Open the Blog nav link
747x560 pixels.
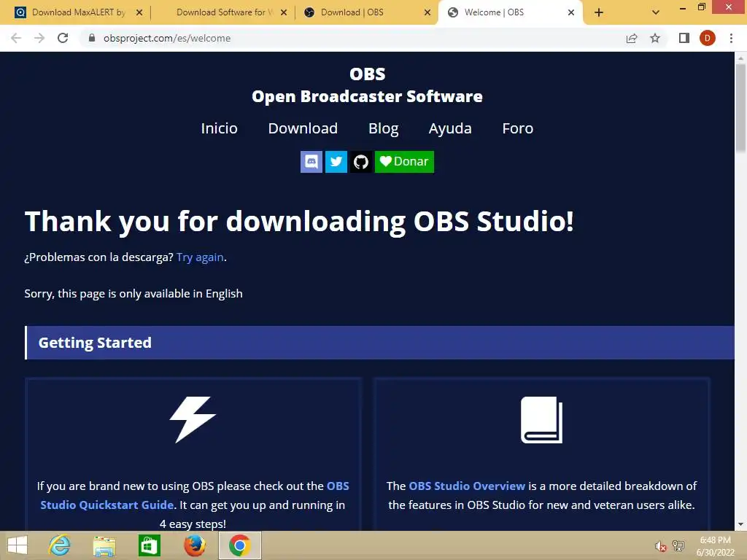(x=384, y=128)
